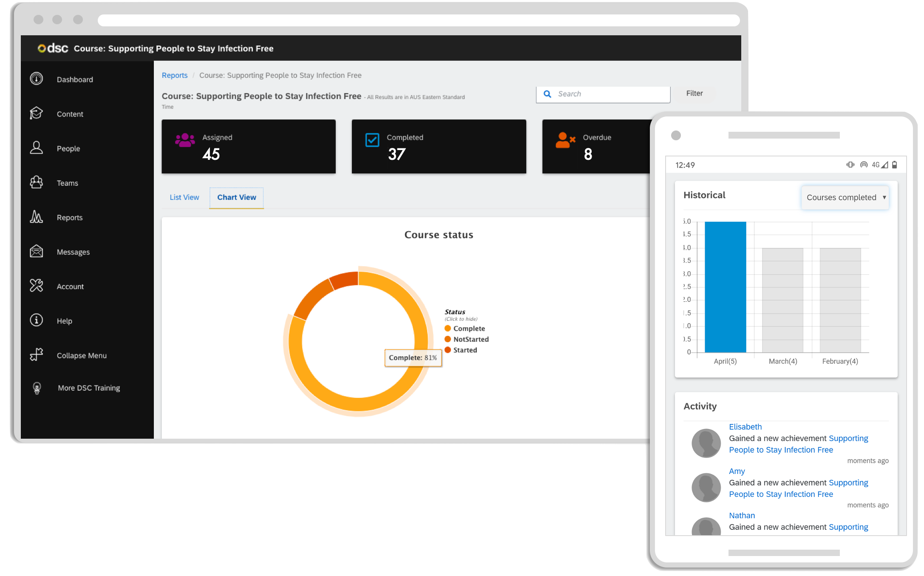Select the Chart View tab
The width and height of the screenshot is (924, 576).
236,197
